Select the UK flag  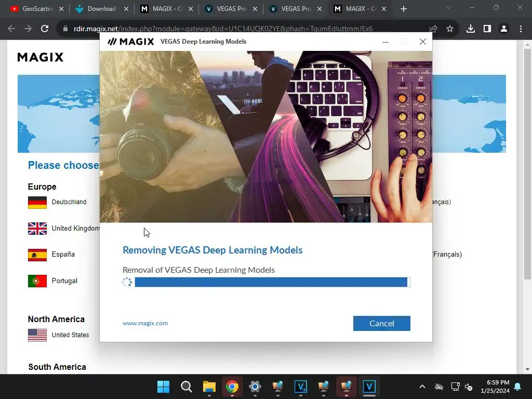pyautogui.click(x=37, y=229)
